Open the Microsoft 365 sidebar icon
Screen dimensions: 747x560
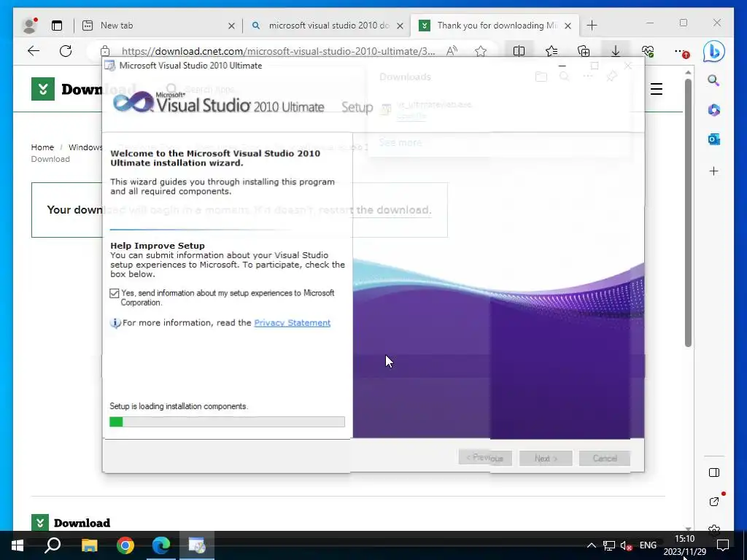(x=713, y=110)
